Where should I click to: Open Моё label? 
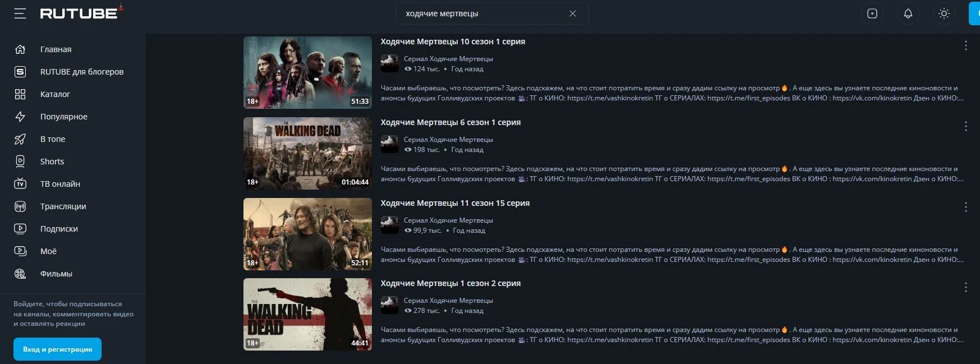(48, 251)
